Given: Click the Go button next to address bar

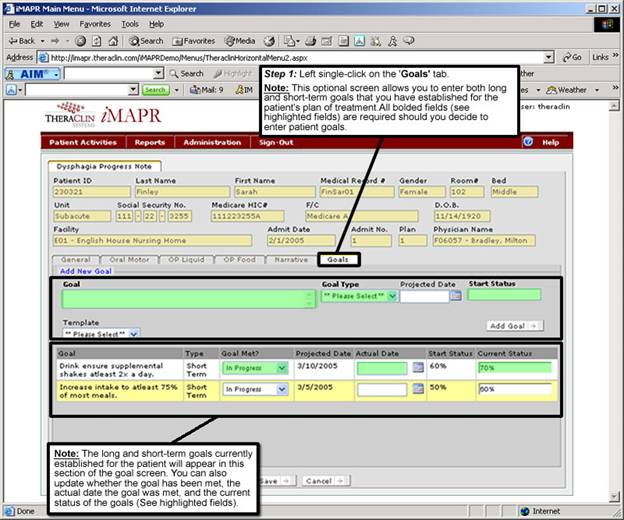Looking at the screenshot, I should click(572, 58).
